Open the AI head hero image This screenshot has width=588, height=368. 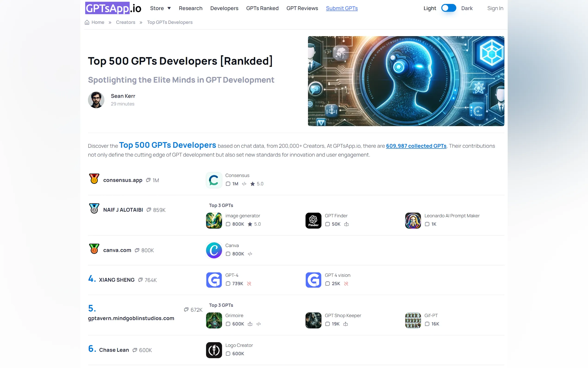tap(406, 81)
